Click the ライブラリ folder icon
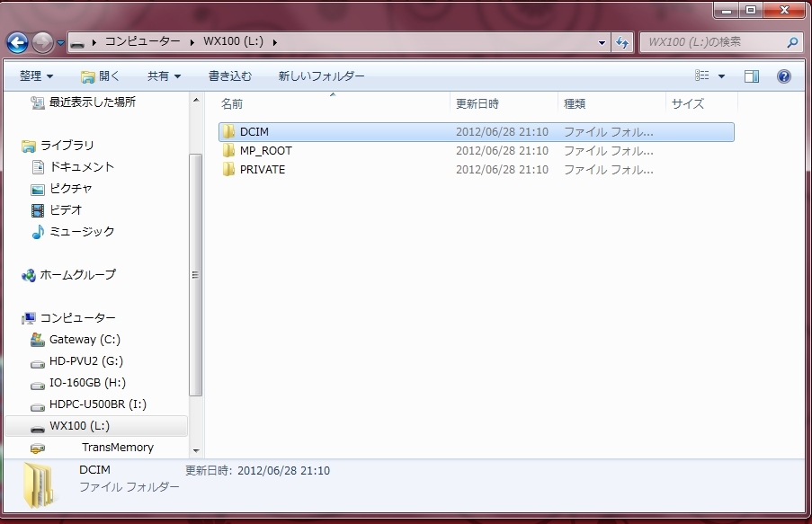The width and height of the screenshot is (812, 524). [29, 147]
